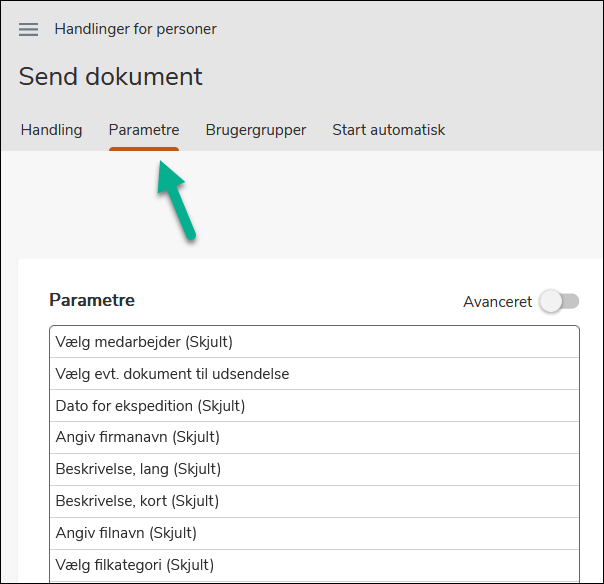Select the Parametre tab
Screen dimensions: 604x584
pos(144,130)
